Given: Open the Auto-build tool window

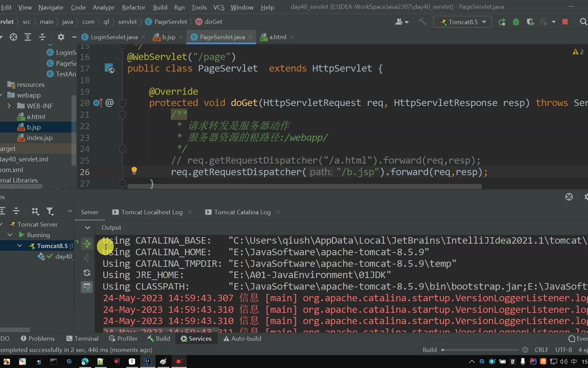Looking at the screenshot, I should tap(242, 339).
